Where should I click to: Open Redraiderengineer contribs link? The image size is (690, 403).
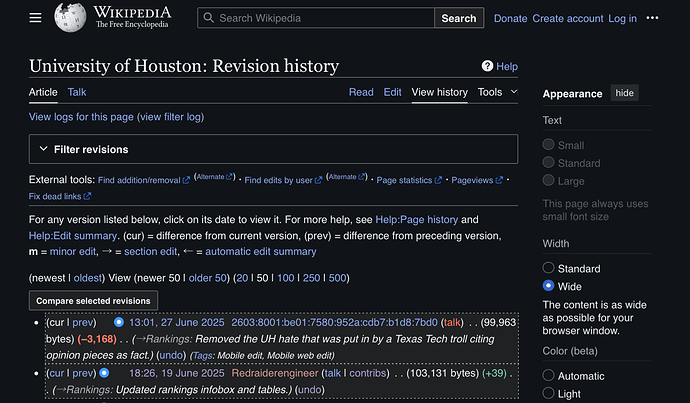[x=367, y=373]
